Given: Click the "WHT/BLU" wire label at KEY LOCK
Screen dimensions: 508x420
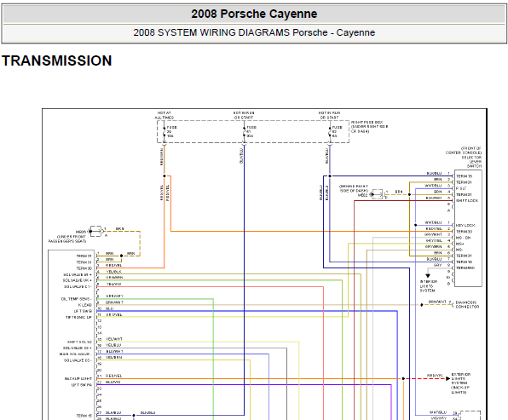Looking at the screenshot, I should pyautogui.click(x=433, y=222).
